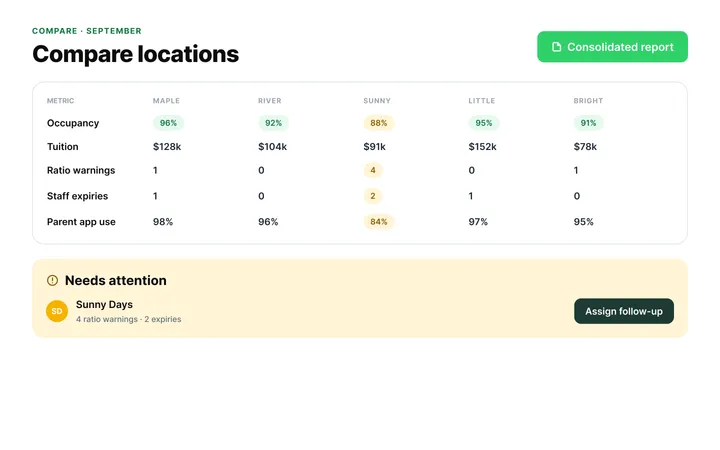The width and height of the screenshot is (720, 450).
Task: Select the Bright column header
Action: pyautogui.click(x=588, y=101)
